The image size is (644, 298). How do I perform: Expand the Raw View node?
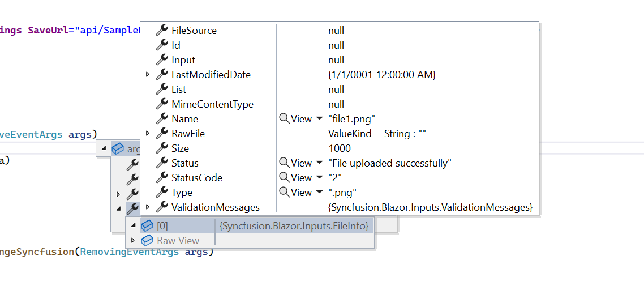click(134, 241)
